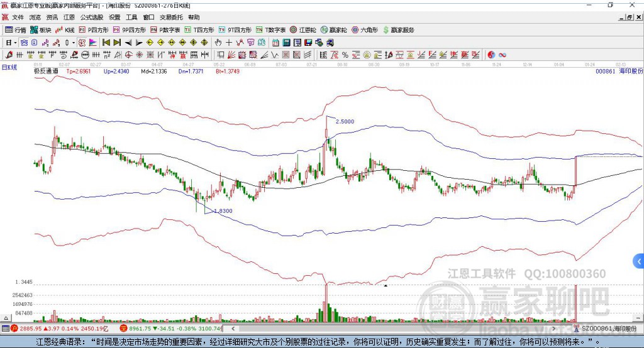Open the 江恩 menu
The width and height of the screenshot is (644, 348).
click(69, 17)
